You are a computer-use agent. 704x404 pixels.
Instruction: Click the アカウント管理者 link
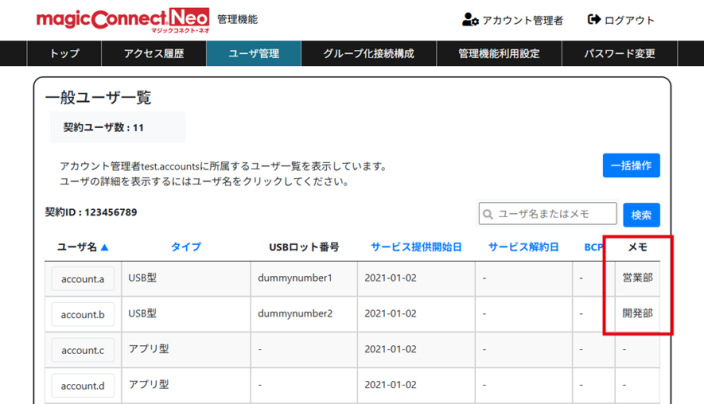pyautogui.click(x=523, y=20)
